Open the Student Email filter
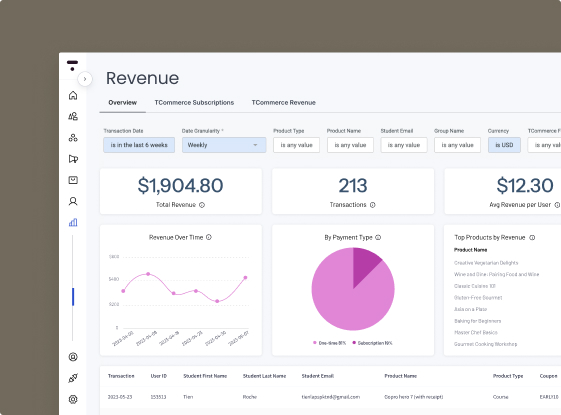Image resolution: width=561 pixels, height=415 pixels. click(x=404, y=145)
